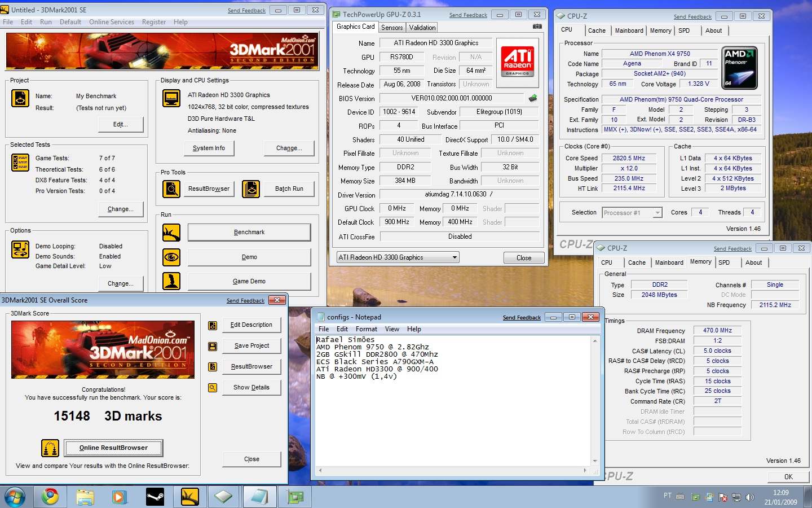Click the System Info button
The image size is (812, 508).
pyautogui.click(x=209, y=148)
